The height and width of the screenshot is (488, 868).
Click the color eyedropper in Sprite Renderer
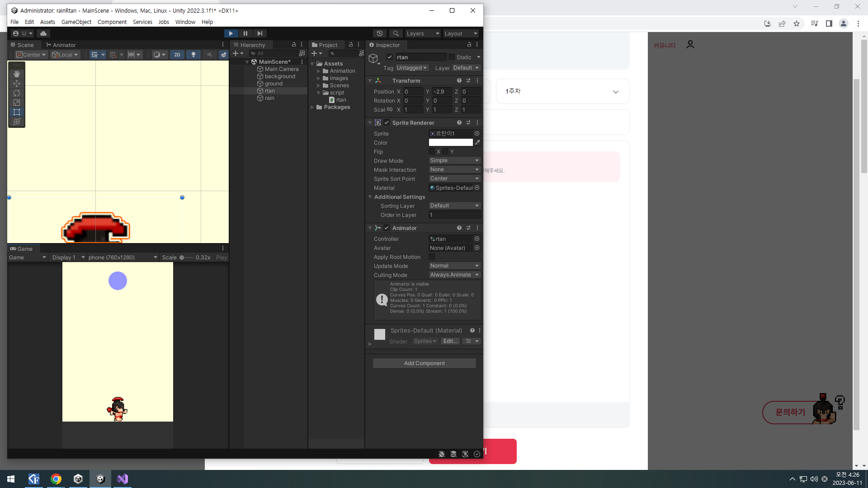click(x=477, y=142)
